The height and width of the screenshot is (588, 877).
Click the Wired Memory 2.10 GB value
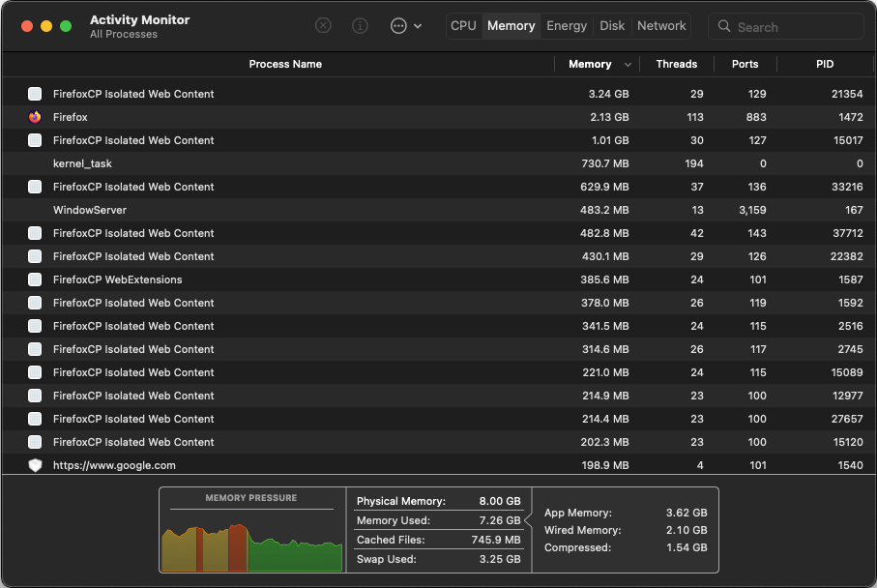(x=687, y=530)
